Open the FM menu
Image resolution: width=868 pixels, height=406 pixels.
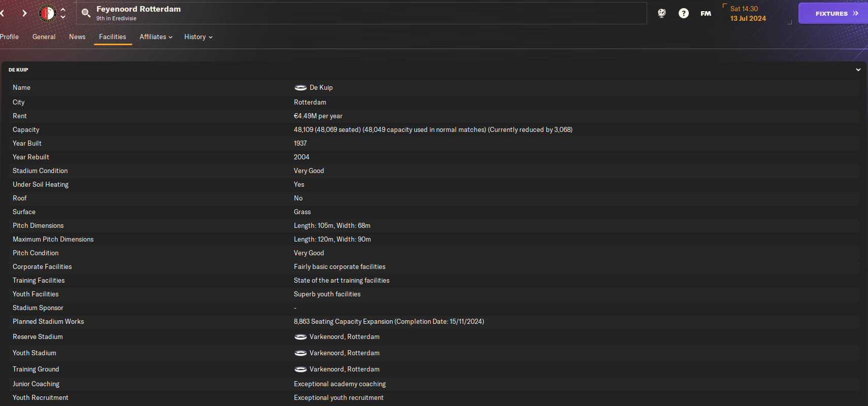coord(706,14)
